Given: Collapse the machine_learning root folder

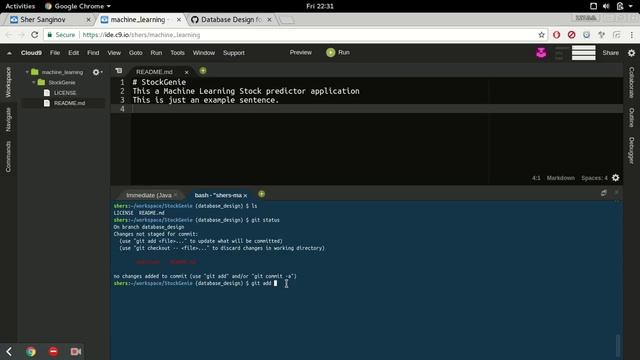Looking at the screenshot, I should [x=27, y=72].
